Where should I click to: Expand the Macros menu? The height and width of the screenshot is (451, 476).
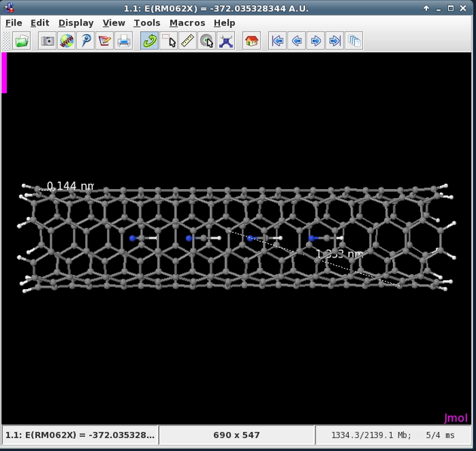click(187, 23)
